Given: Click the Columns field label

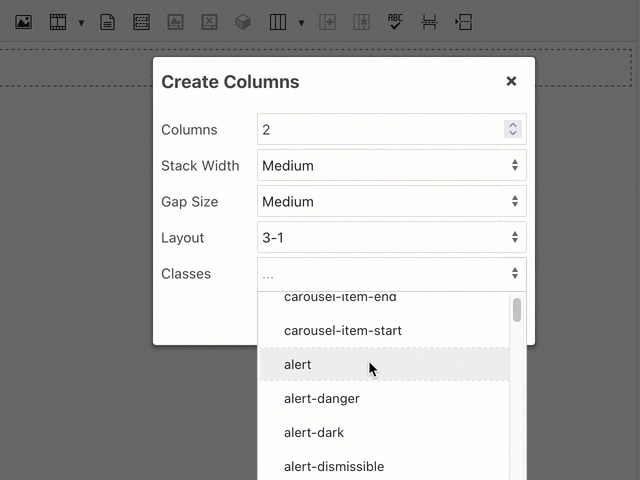Looking at the screenshot, I should point(189,130).
